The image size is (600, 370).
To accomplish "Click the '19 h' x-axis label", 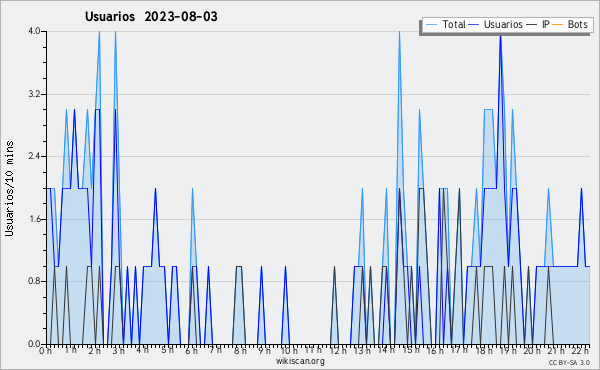I will (508, 350).
